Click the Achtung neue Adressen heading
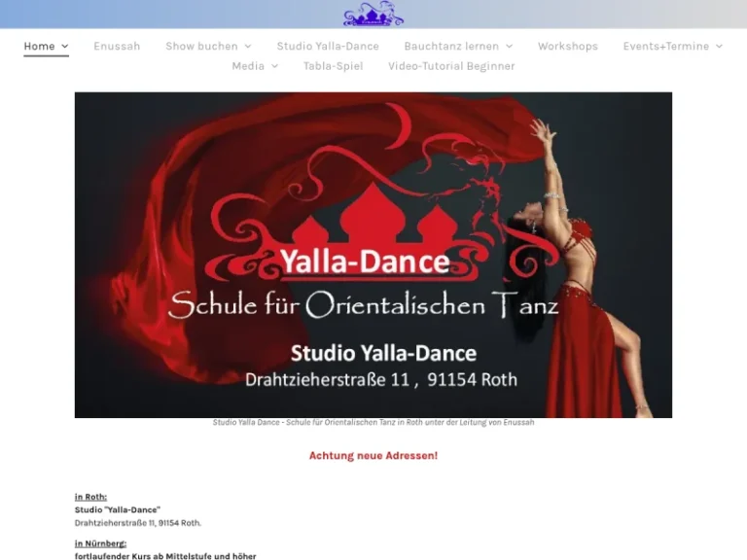747x560 pixels. tap(373, 456)
